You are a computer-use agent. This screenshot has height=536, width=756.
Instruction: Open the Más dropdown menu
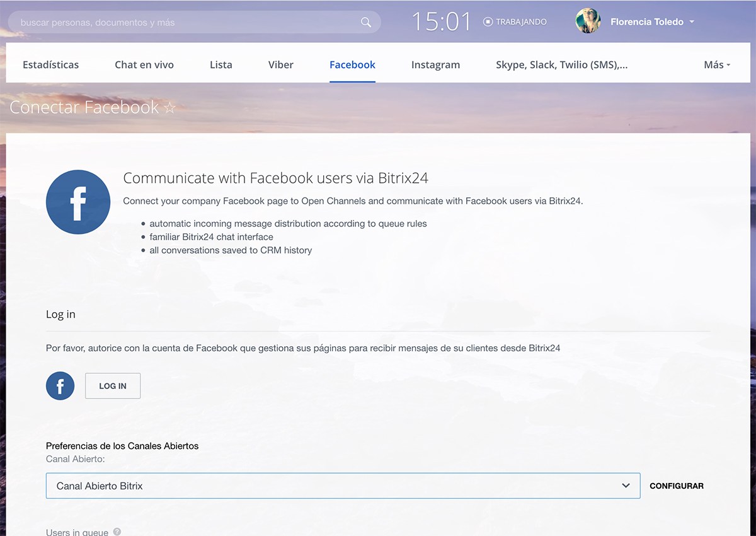pos(716,65)
